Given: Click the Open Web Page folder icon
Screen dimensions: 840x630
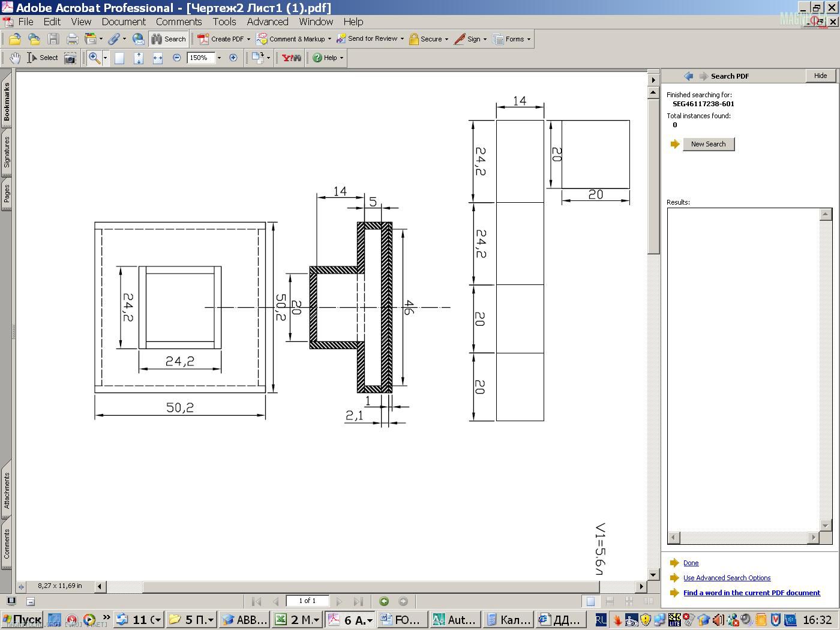Looking at the screenshot, I should coord(34,39).
